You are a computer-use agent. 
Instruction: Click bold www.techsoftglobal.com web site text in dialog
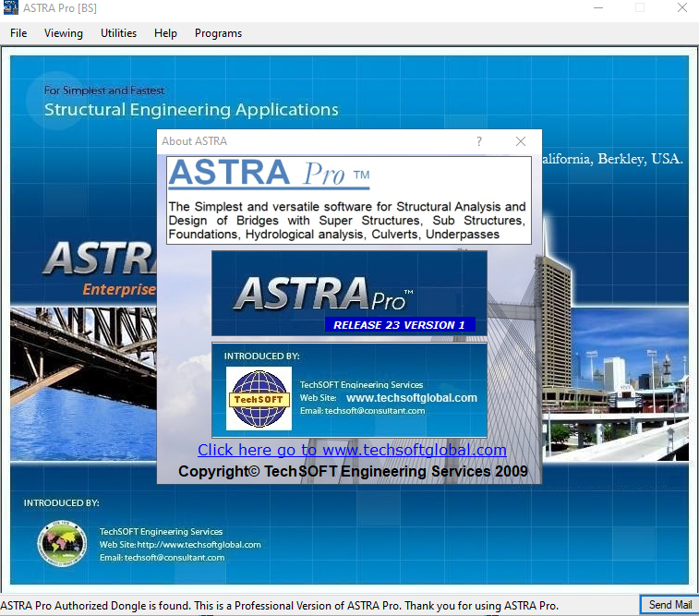click(x=411, y=398)
